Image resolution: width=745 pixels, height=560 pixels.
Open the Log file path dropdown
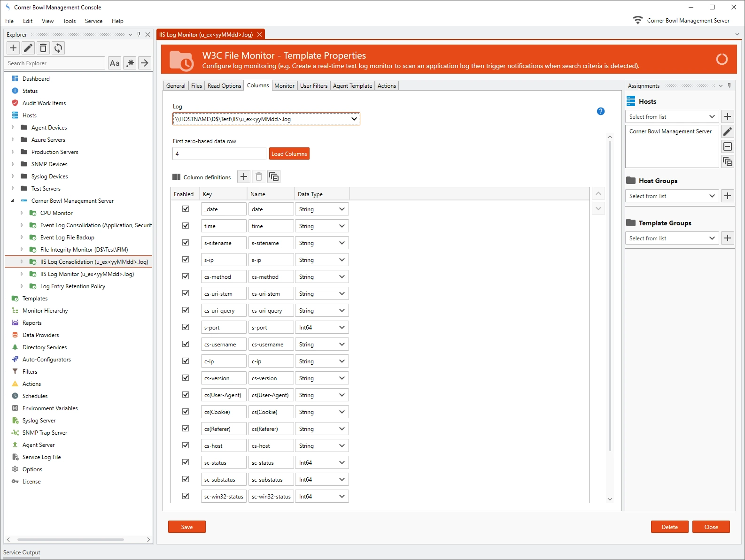pyautogui.click(x=354, y=119)
